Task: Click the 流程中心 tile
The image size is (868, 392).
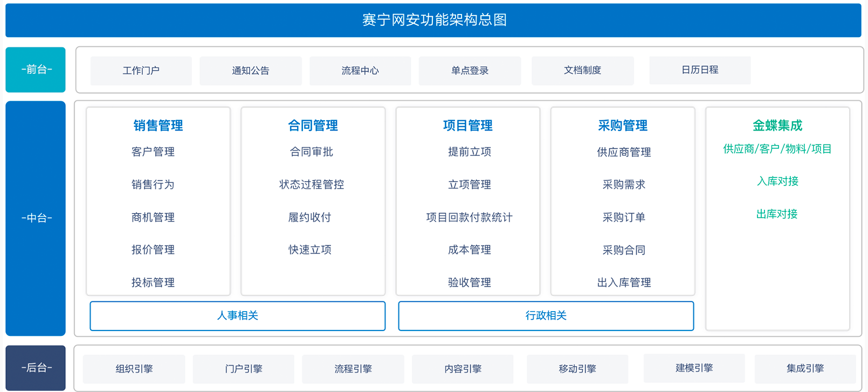Action: click(x=360, y=71)
